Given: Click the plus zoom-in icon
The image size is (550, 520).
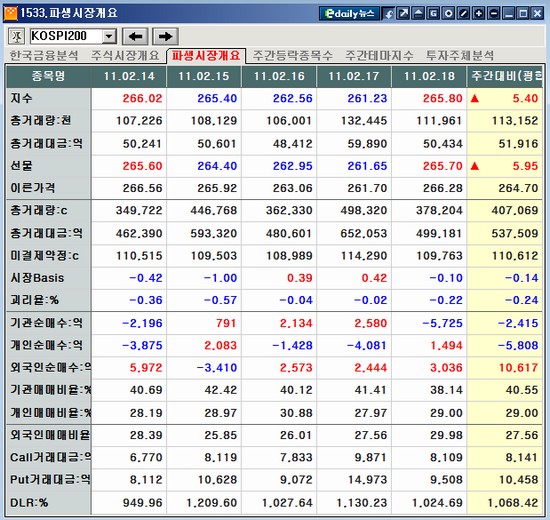Looking at the screenshot, I should 478,14.
